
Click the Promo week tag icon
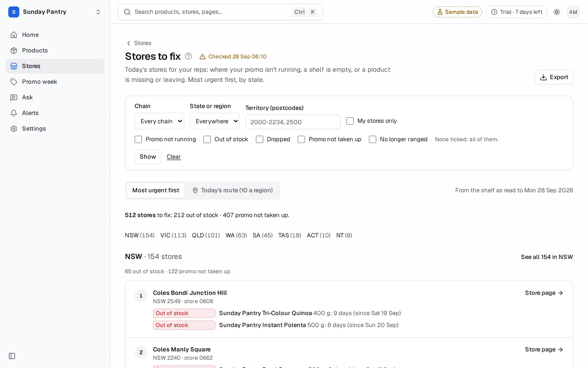click(x=14, y=81)
